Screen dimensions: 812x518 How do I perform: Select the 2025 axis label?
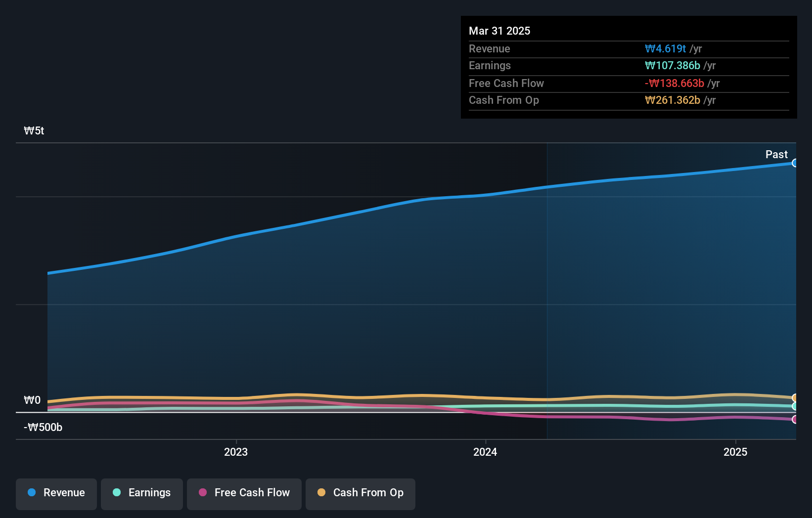point(735,452)
